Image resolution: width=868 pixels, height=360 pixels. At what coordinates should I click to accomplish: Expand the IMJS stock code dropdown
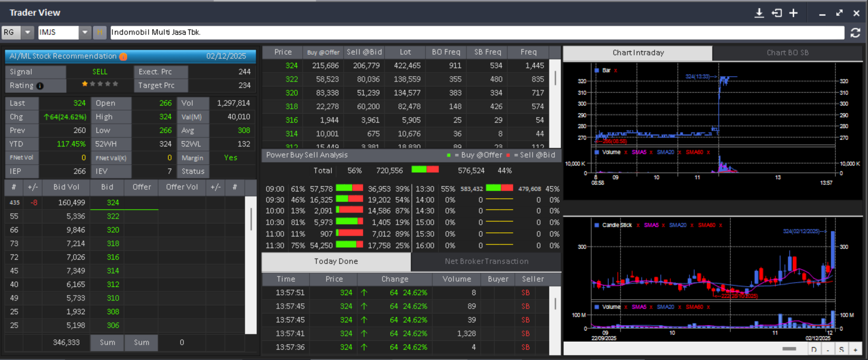point(85,32)
